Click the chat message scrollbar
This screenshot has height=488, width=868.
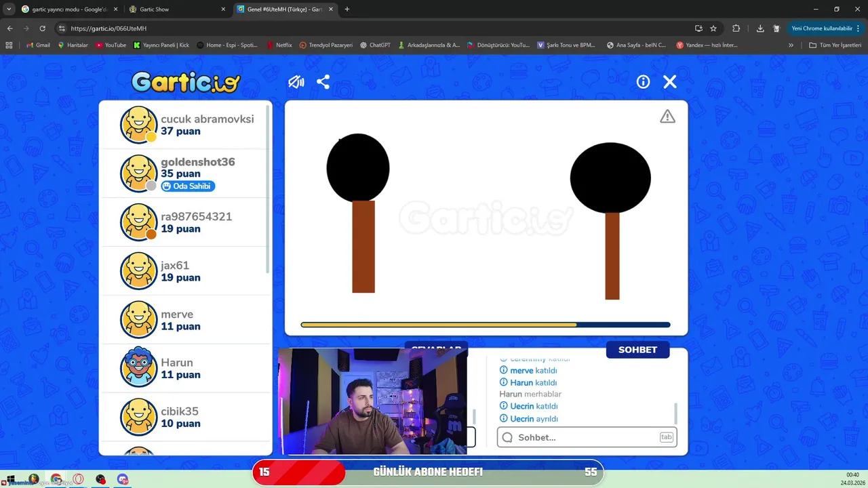(x=675, y=413)
